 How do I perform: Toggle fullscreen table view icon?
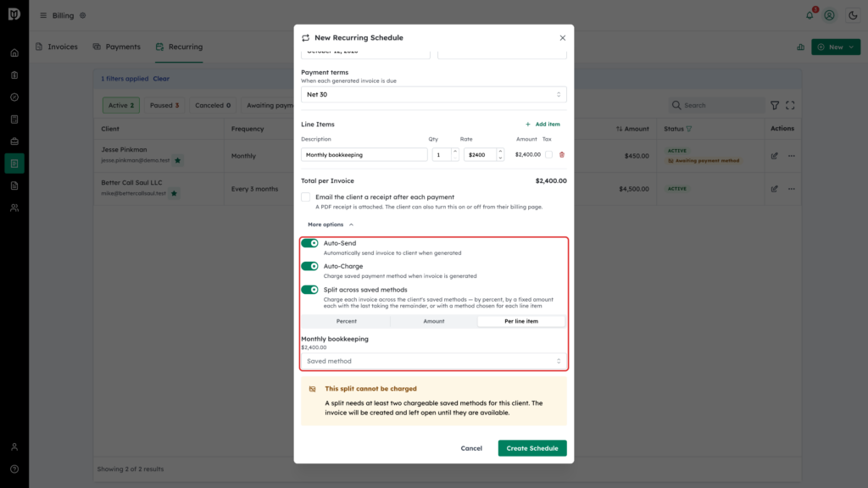pyautogui.click(x=790, y=105)
